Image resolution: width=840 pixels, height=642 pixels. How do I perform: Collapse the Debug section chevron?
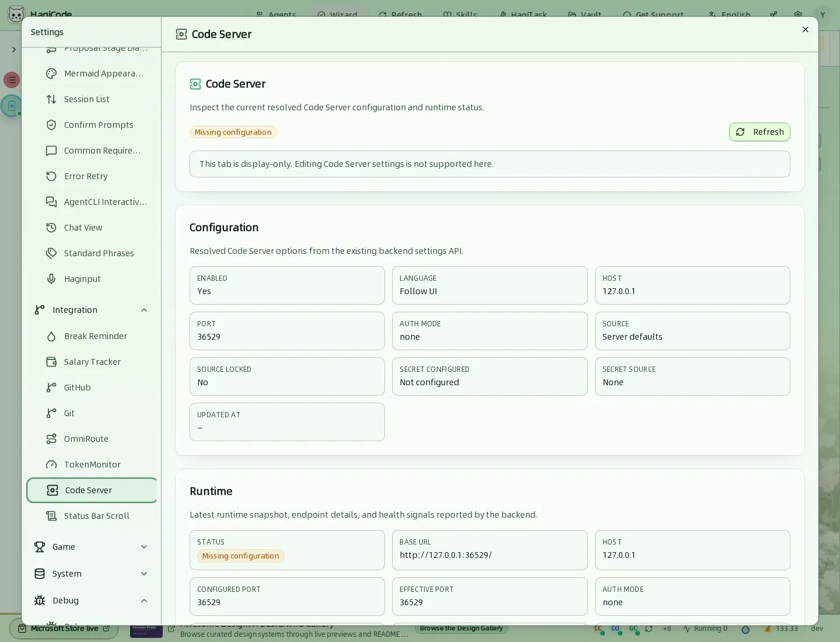[x=144, y=601]
